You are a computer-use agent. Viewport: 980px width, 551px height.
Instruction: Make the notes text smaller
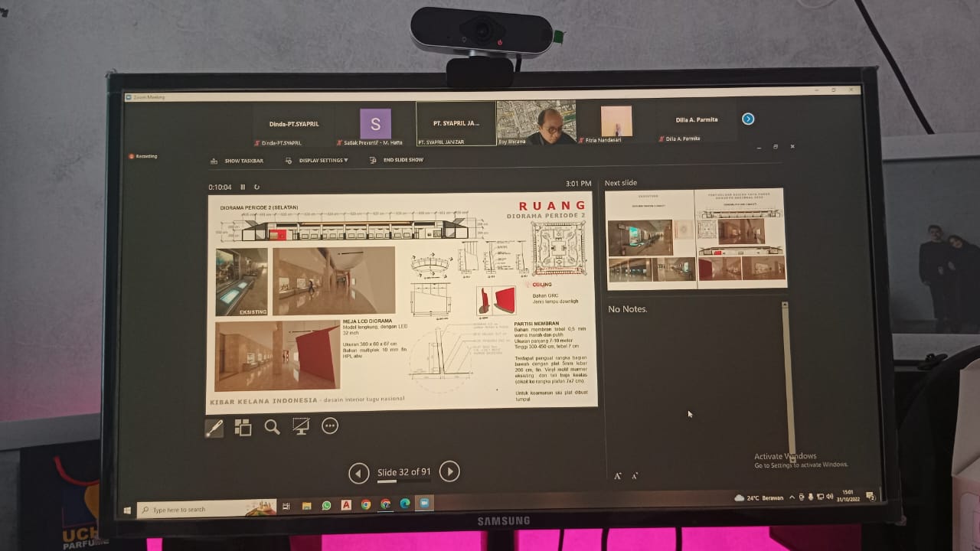635,476
